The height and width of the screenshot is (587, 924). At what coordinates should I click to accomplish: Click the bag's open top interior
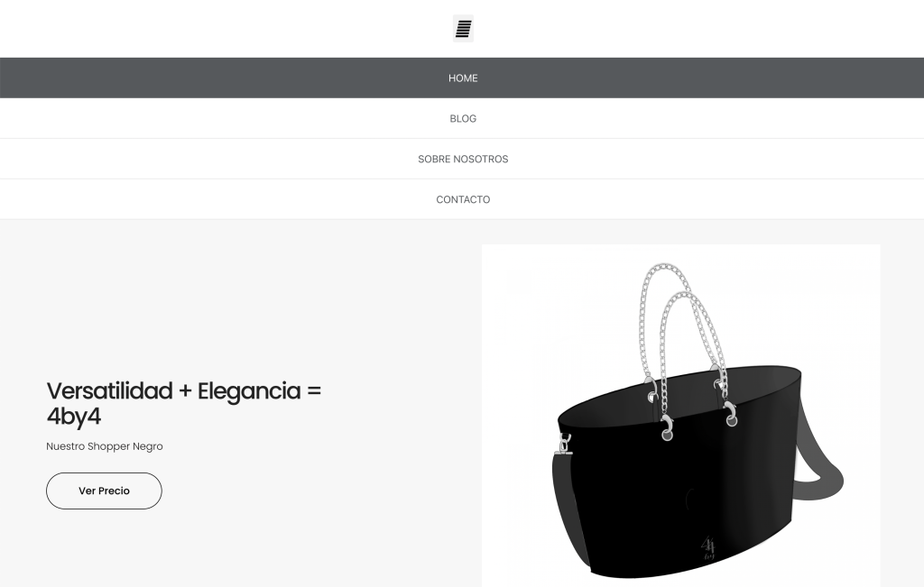click(x=678, y=391)
